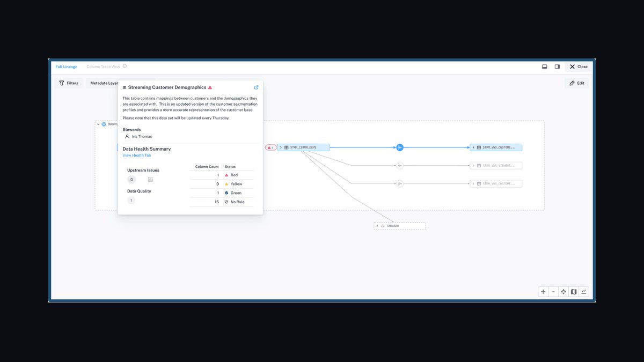This screenshot has width=644, height=362.
Task: Expand the TABLEAU group chevron
Action: [377, 226]
